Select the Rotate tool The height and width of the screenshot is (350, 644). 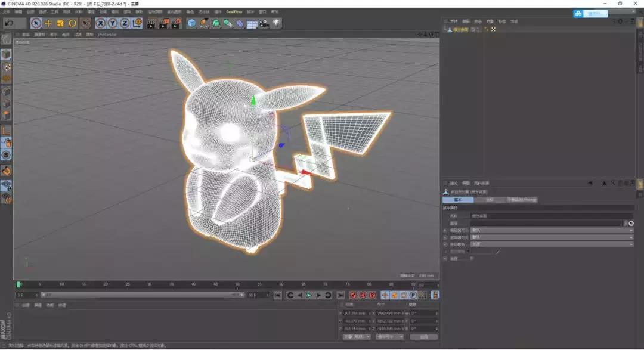point(73,23)
